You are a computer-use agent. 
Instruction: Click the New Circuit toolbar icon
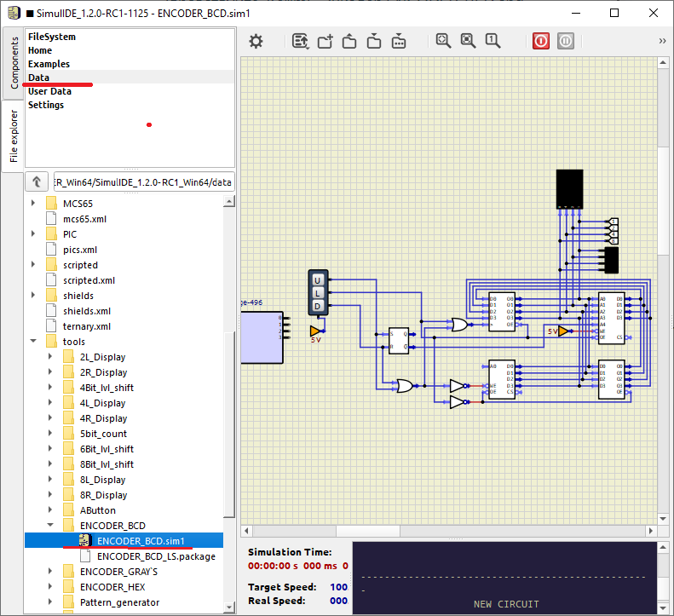pos(325,41)
